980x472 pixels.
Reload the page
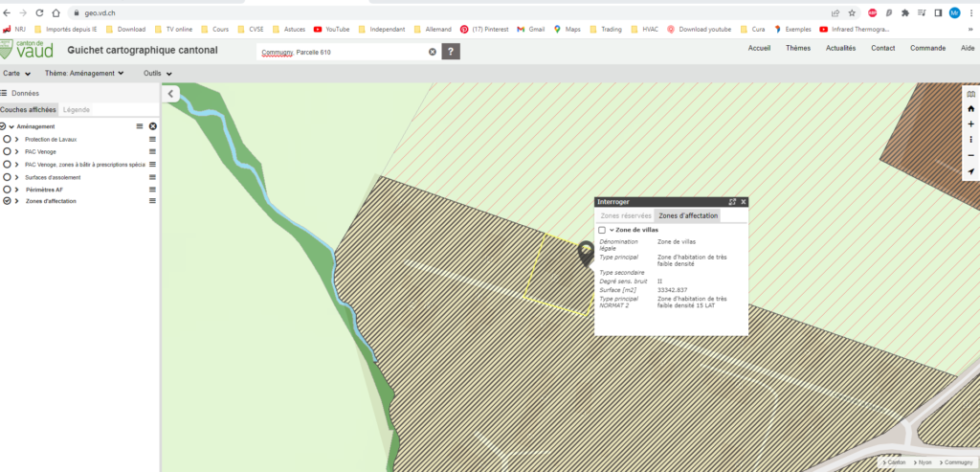click(39, 12)
